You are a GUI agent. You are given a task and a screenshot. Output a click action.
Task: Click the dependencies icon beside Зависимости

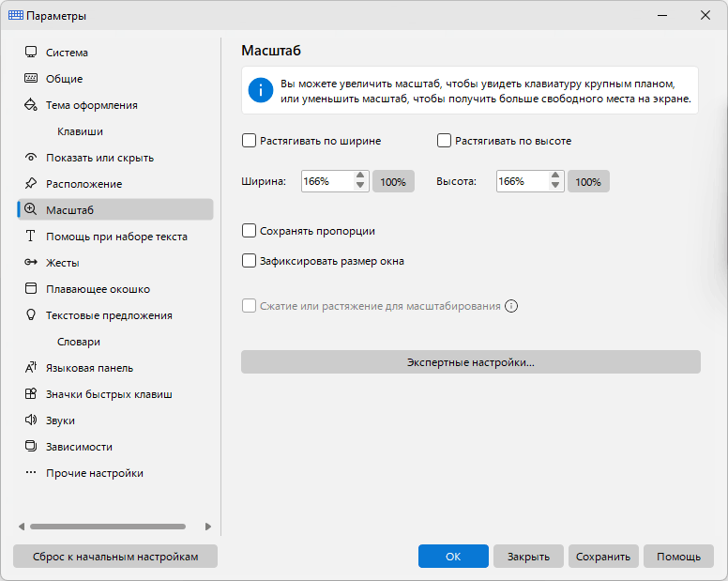click(31, 447)
